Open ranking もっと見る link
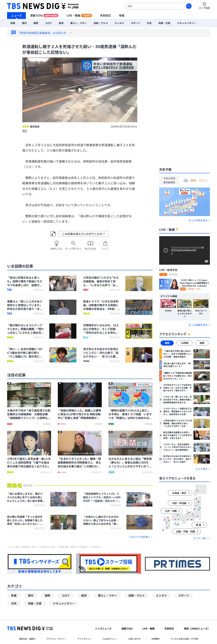The image size is (217, 644). click(x=202, y=469)
